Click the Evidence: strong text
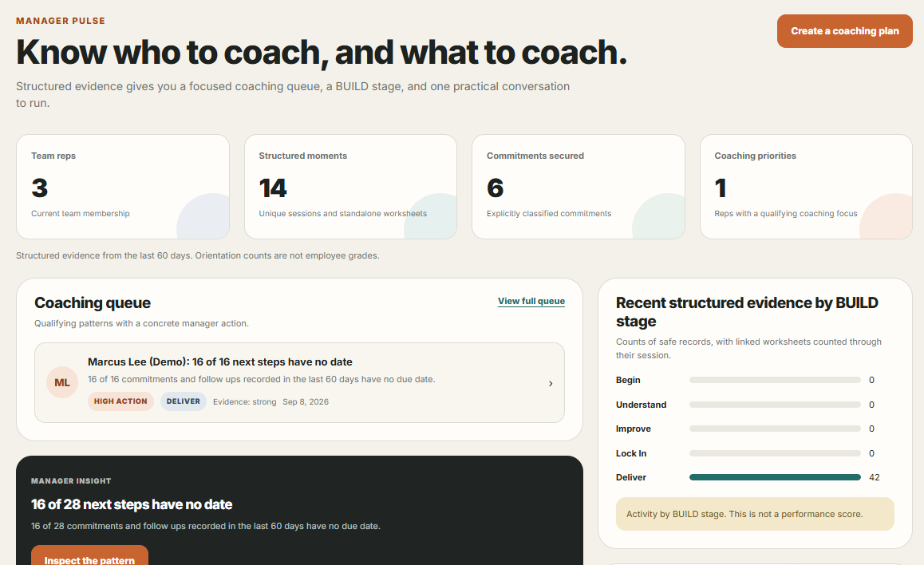924x565 pixels. pos(244,401)
